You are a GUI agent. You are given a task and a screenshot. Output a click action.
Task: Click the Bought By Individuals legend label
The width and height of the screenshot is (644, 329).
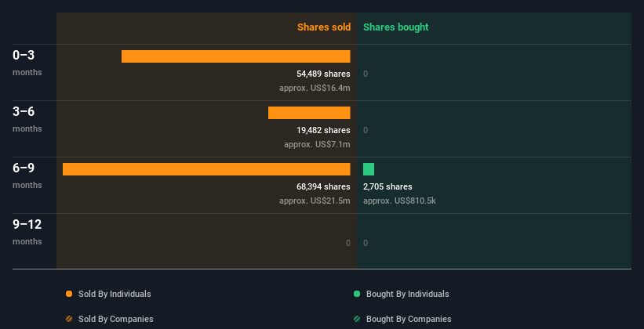click(407, 294)
